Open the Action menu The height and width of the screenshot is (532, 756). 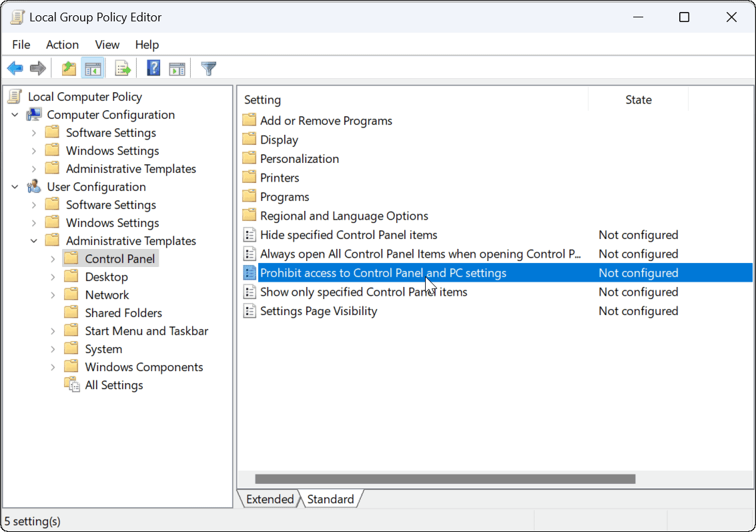pos(62,45)
